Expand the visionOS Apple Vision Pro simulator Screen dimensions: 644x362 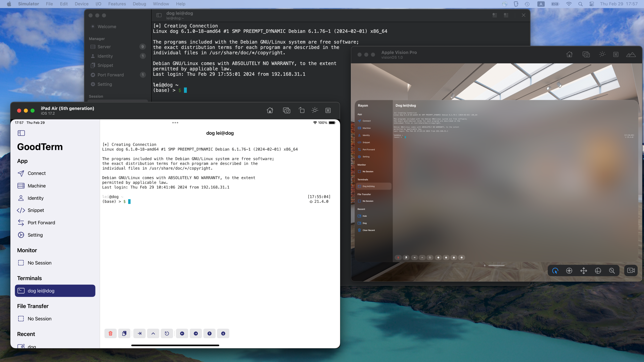[x=373, y=54]
